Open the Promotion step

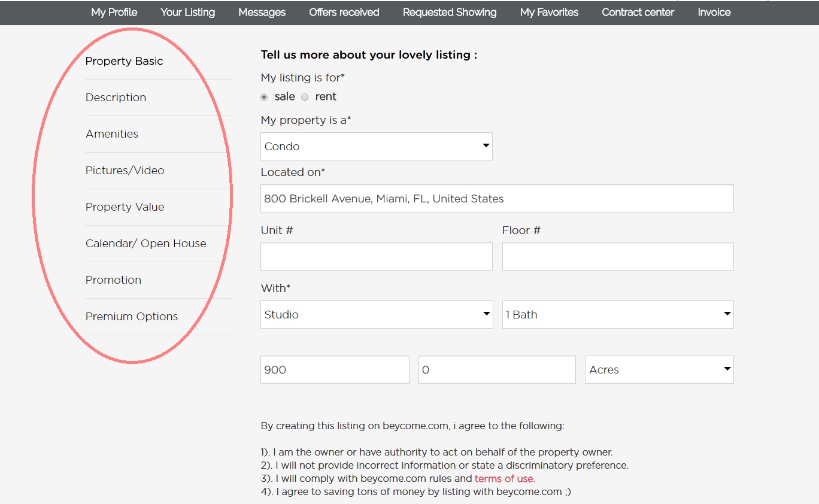(x=113, y=280)
